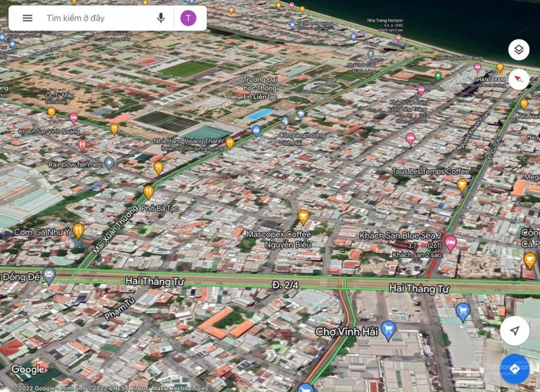540x392 pixels.
Task: Click the compass to reset orientation
Action: click(519, 79)
